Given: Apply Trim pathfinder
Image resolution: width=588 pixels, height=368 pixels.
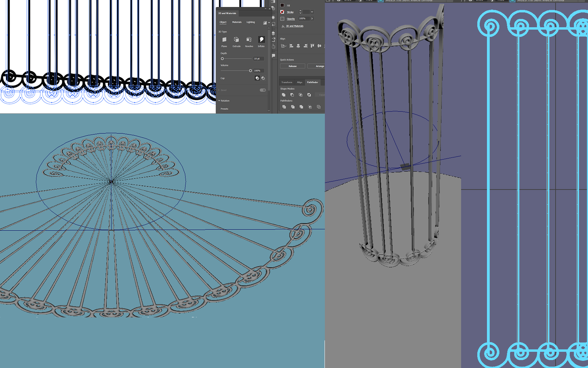Looking at the screenshot, I should [x=293, y=107].
